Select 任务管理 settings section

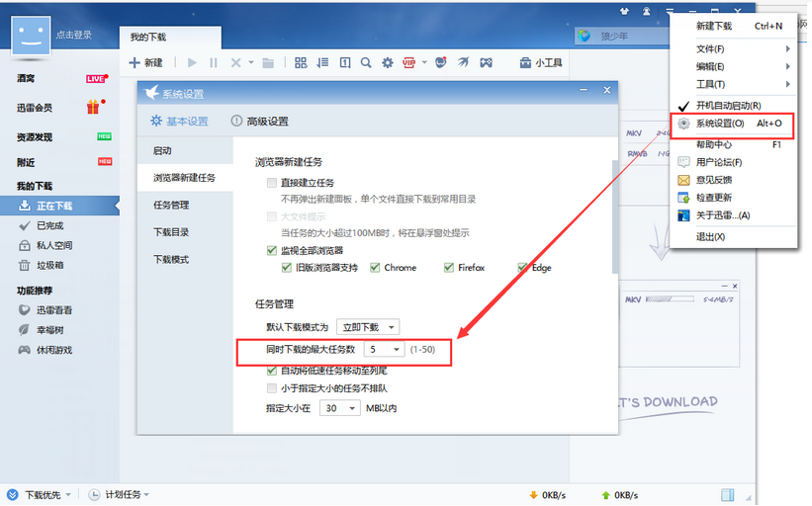185,205
